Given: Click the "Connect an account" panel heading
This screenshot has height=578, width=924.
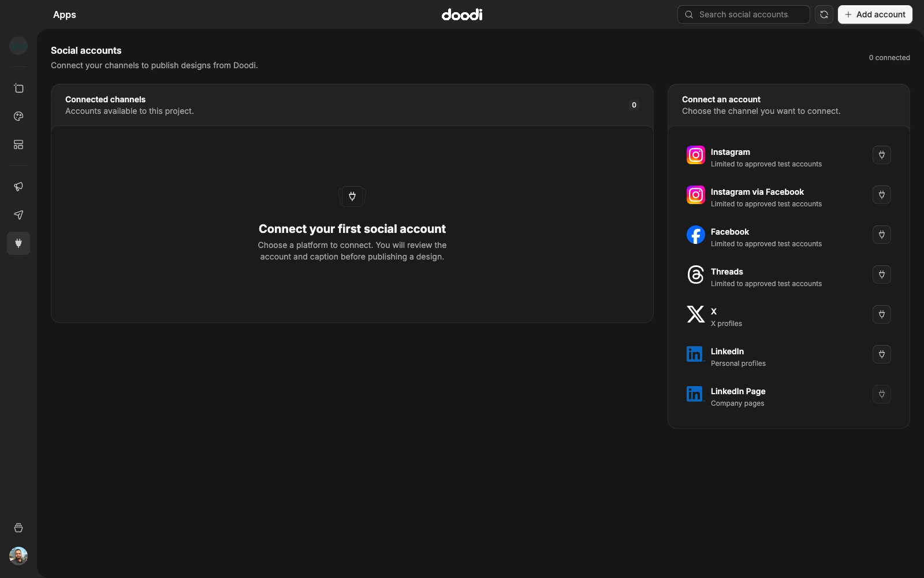Looking at the screenshot, I should pyautogui.click(x=721, y=99).
